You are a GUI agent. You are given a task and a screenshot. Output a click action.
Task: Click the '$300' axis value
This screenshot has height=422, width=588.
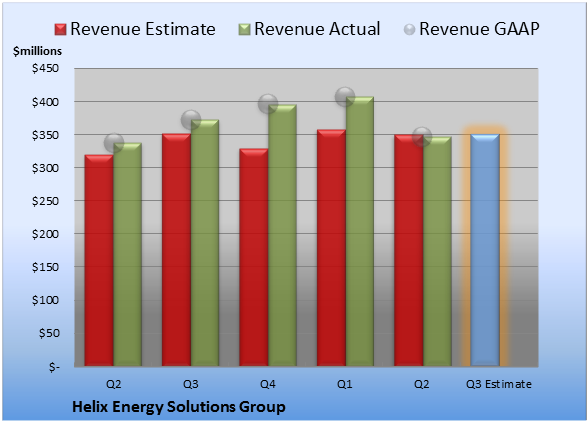(x=45, y=168)
